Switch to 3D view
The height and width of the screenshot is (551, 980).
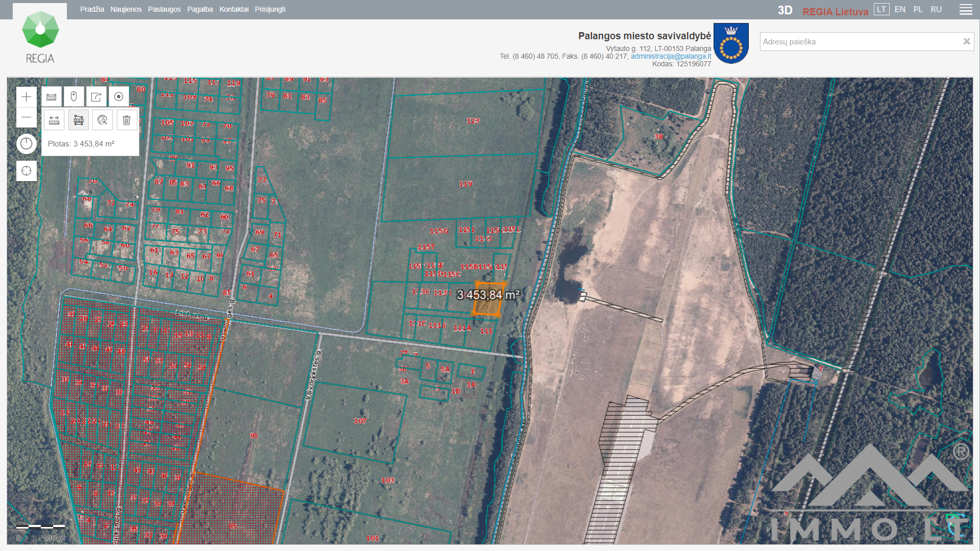coord(785,11)
